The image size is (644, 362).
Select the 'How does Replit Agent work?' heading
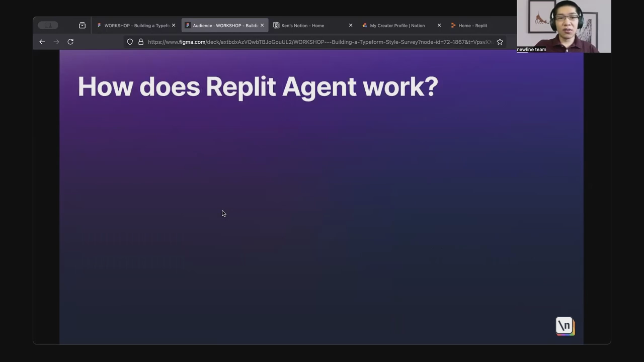click(258, 86)
